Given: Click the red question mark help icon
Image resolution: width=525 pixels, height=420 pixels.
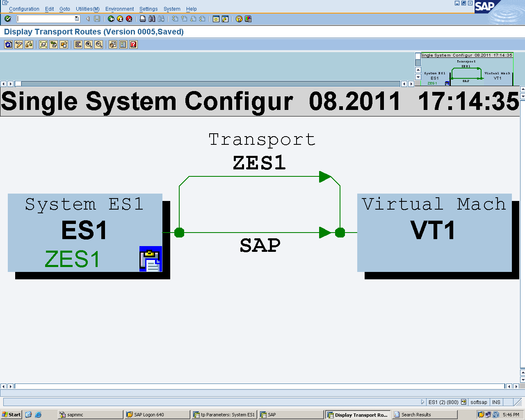Looking at the screenshot, I should tap(133, 45).
